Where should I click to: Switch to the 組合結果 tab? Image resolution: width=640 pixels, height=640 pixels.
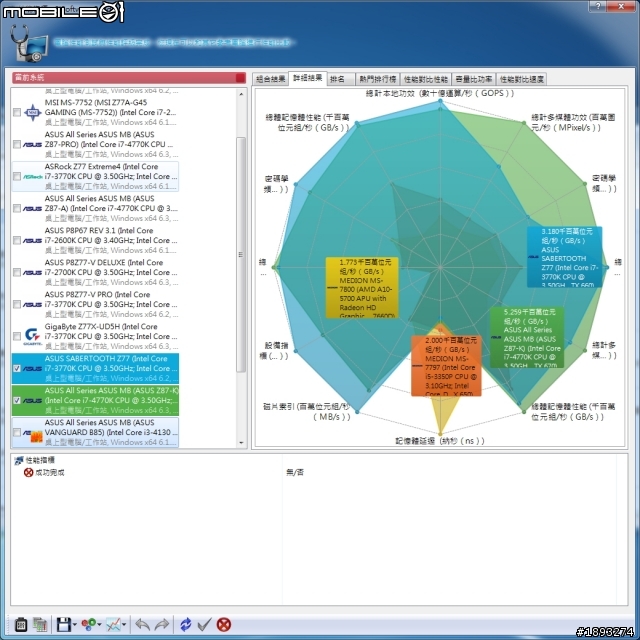270,79
